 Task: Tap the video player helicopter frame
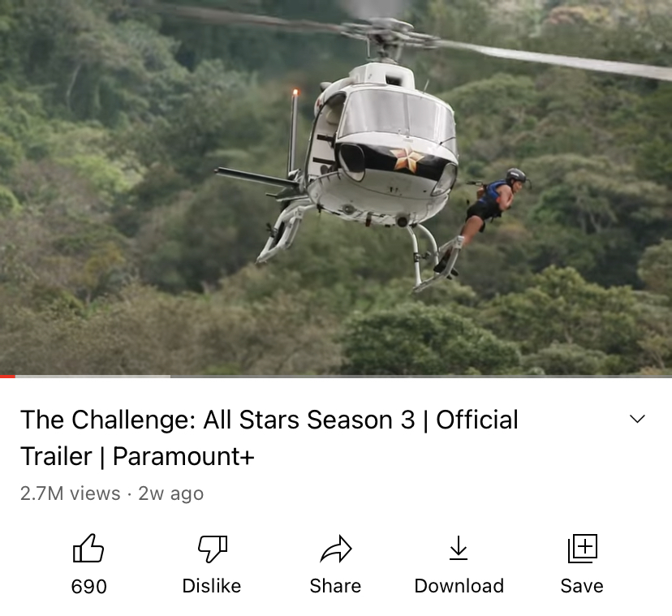336,187
